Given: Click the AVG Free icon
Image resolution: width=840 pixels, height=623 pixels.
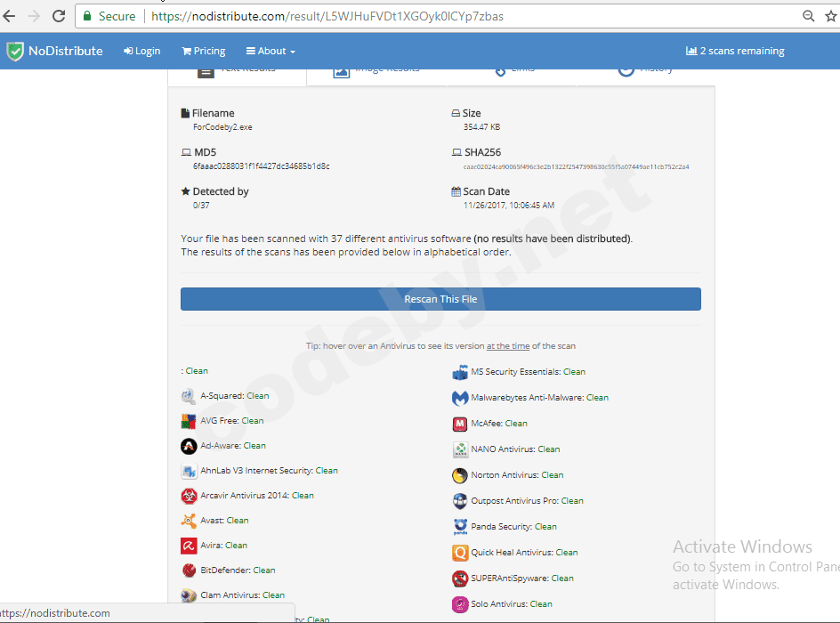Looking at the screenshot, I should coord(188,421).
